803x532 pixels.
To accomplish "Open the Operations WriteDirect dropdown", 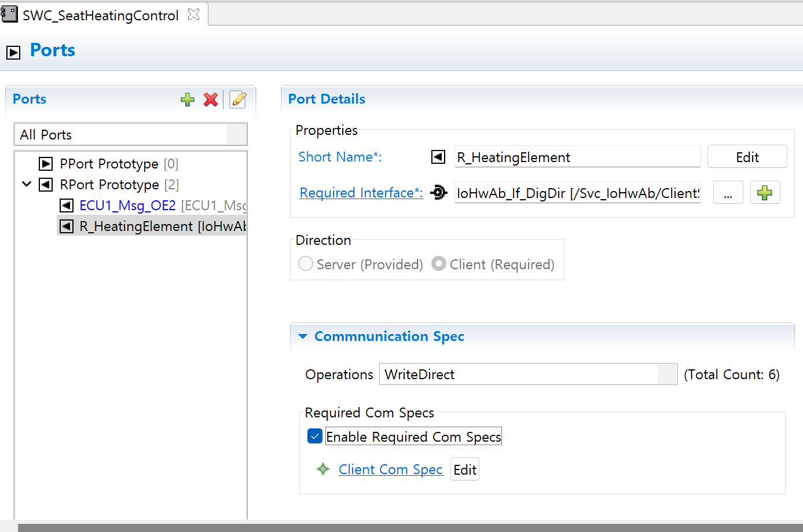I will [x=668, y=374].
